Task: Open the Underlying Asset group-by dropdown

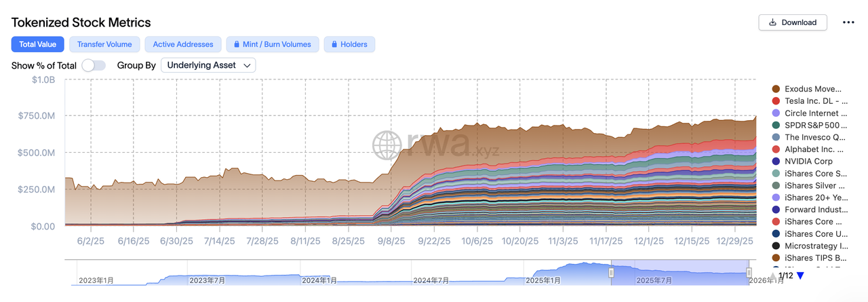Action: [x=208, y=65]
